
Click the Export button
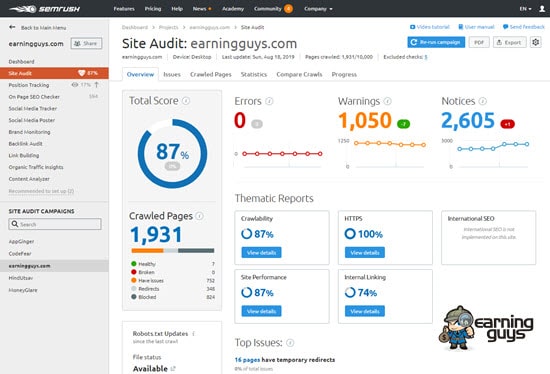(x=510, y=42)
